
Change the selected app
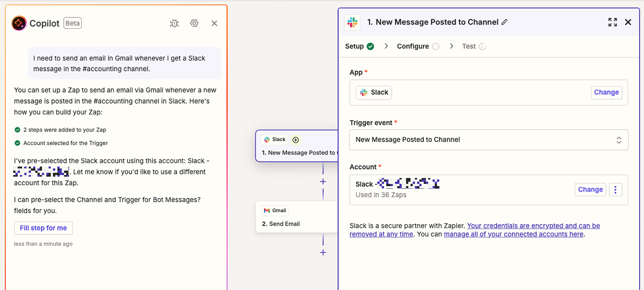click(x=606, y=93)
